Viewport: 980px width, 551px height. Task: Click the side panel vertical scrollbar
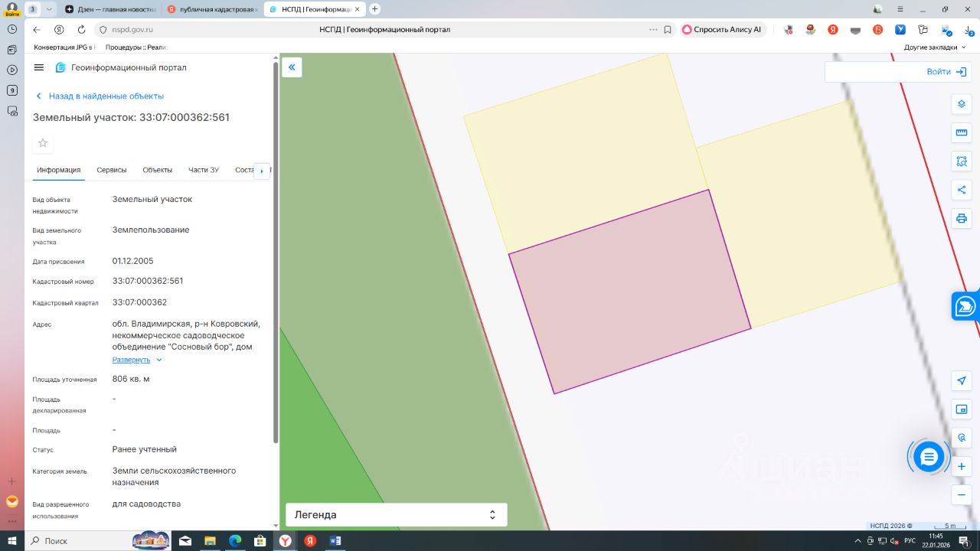[x=276, y=253]
